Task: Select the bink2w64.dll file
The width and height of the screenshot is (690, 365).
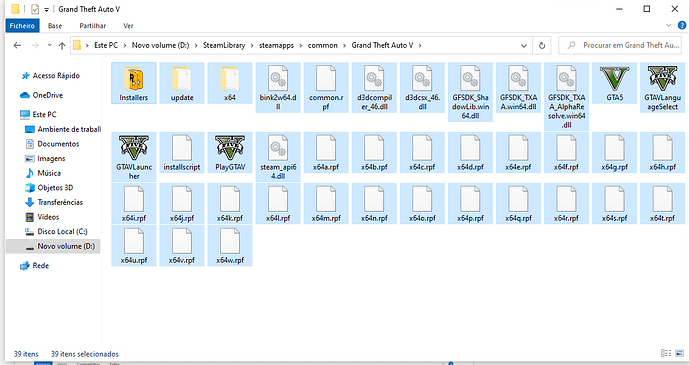Action: pos(278,88)
